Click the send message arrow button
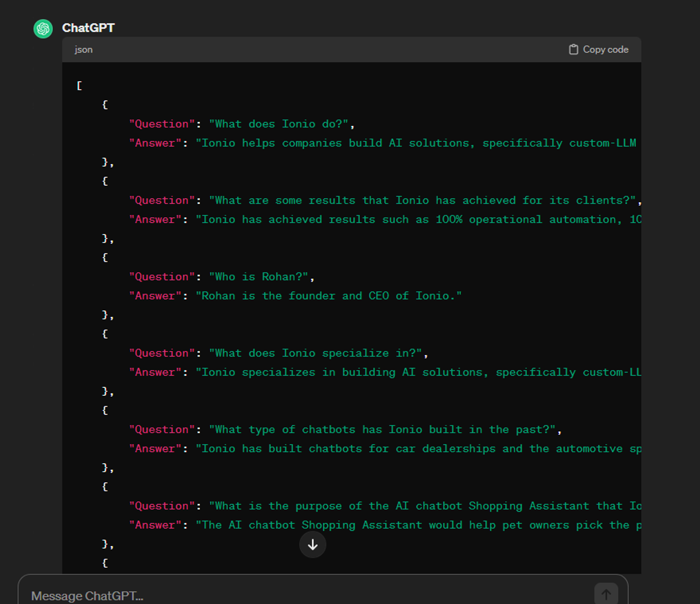 point(606,594)
